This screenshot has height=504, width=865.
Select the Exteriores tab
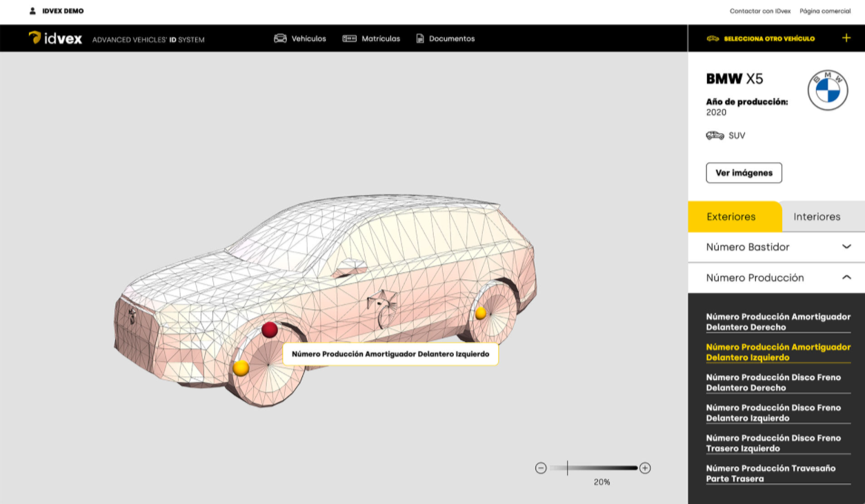(x=731, y=216)
